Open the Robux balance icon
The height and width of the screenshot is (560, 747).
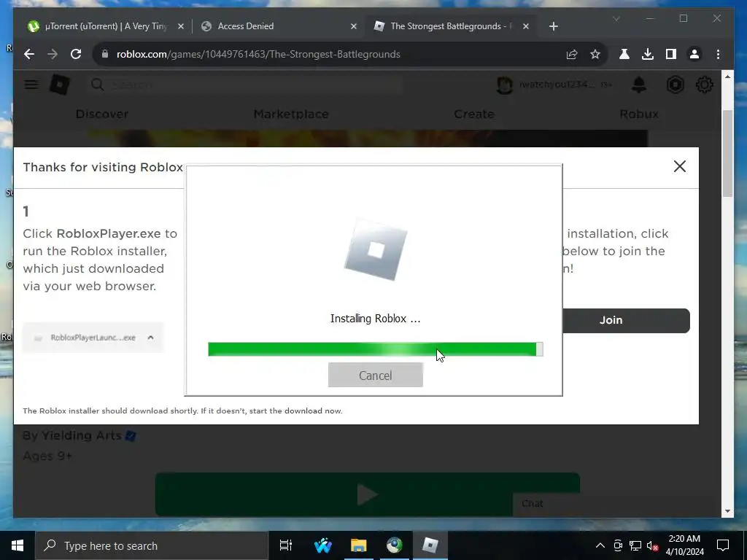click(x=675, y=85)
